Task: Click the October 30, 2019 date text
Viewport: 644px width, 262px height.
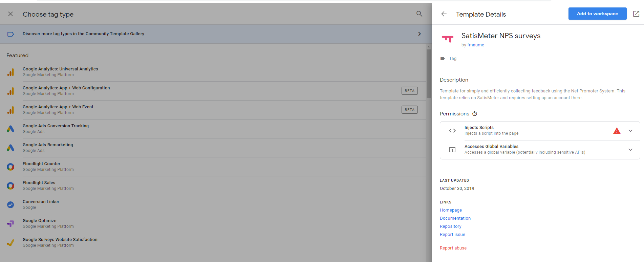Action: pos(457,189)
